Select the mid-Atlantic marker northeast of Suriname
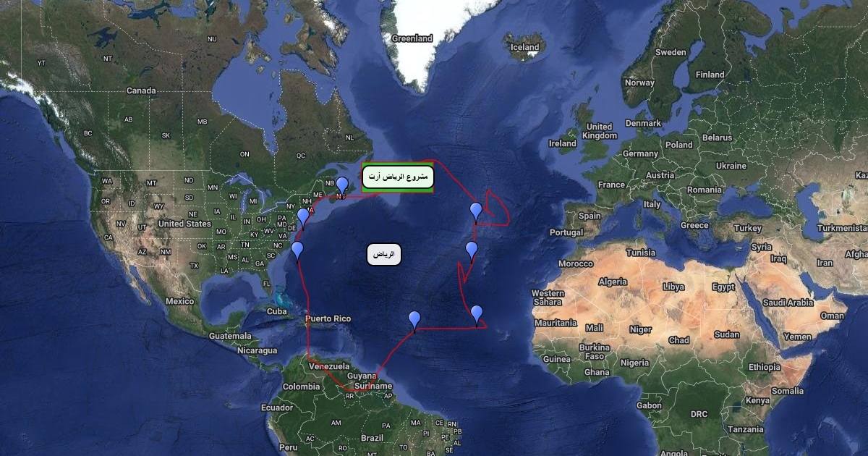 pos(414,320)
